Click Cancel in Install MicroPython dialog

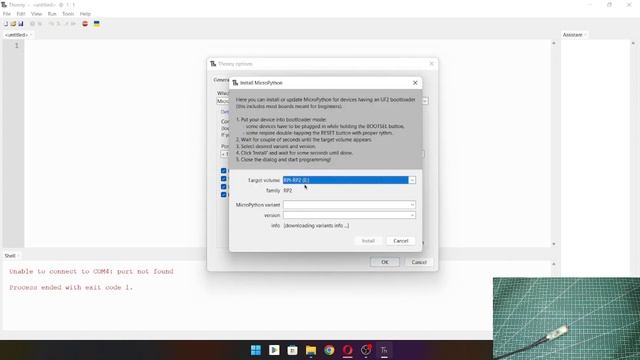[x=401, y=241]
